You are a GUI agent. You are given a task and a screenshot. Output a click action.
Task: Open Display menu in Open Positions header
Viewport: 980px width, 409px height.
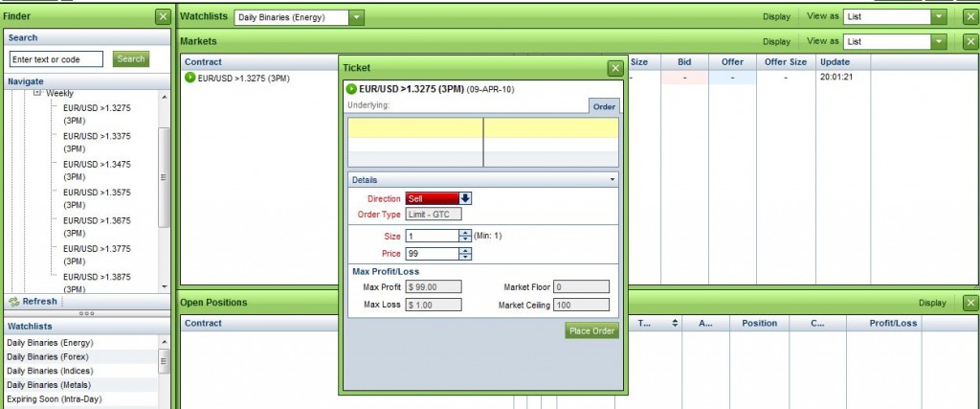click(932, 303)
